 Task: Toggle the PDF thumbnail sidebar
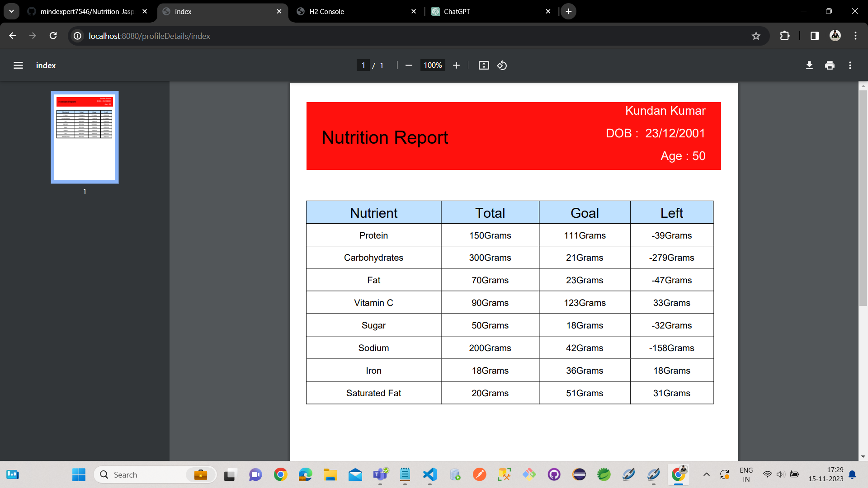(x=18, y=65)
